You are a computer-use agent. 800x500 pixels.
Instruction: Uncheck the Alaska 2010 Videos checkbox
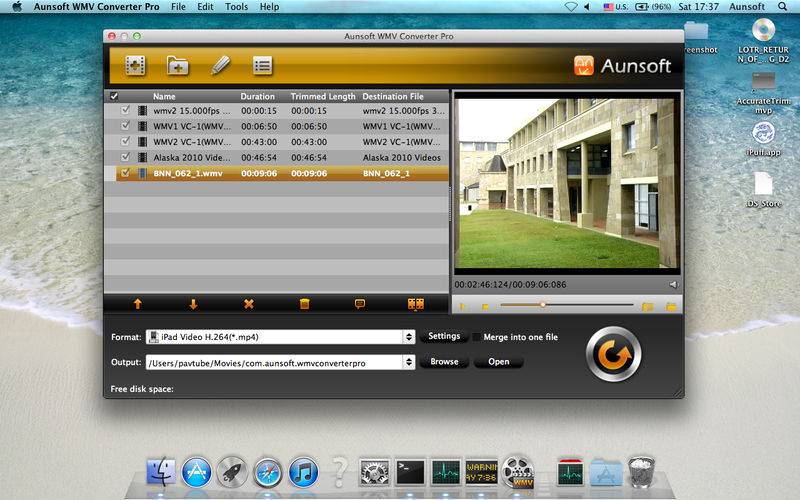(125, 157)
